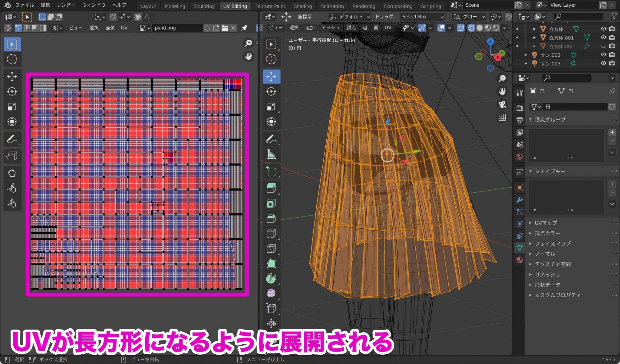Disable camera render visibility for 立方体.001
620x364 pixels.
point(612,38)
